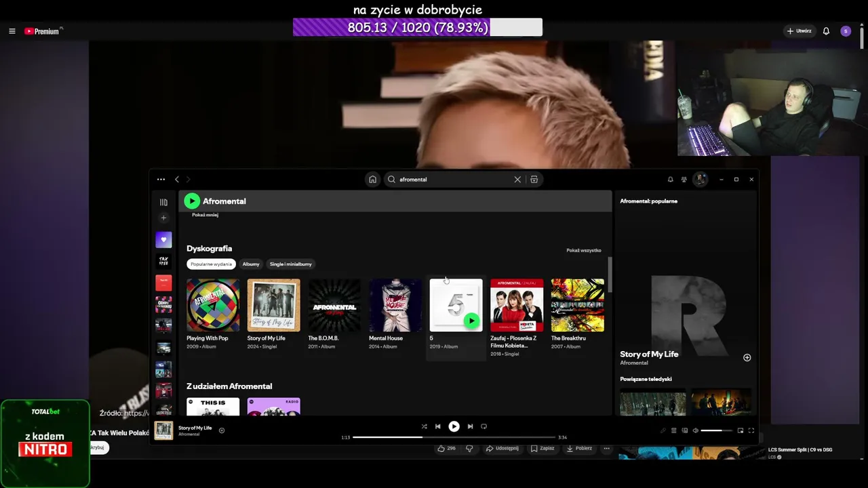Toggle repeat in Spotify player
This screenshot has width=868, height=488.
click(484, 426)
